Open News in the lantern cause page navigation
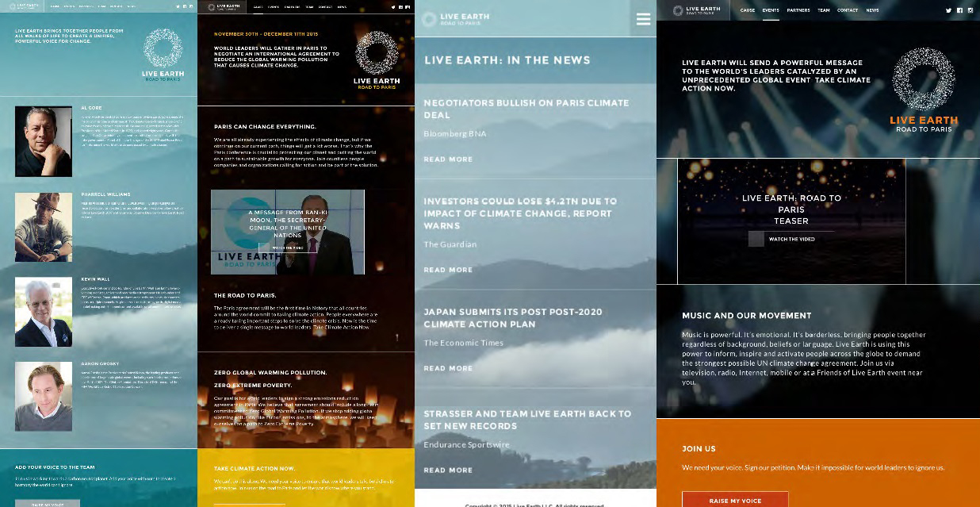The height and width of the screenshot is (507, 980). click(x=342, y=6)
